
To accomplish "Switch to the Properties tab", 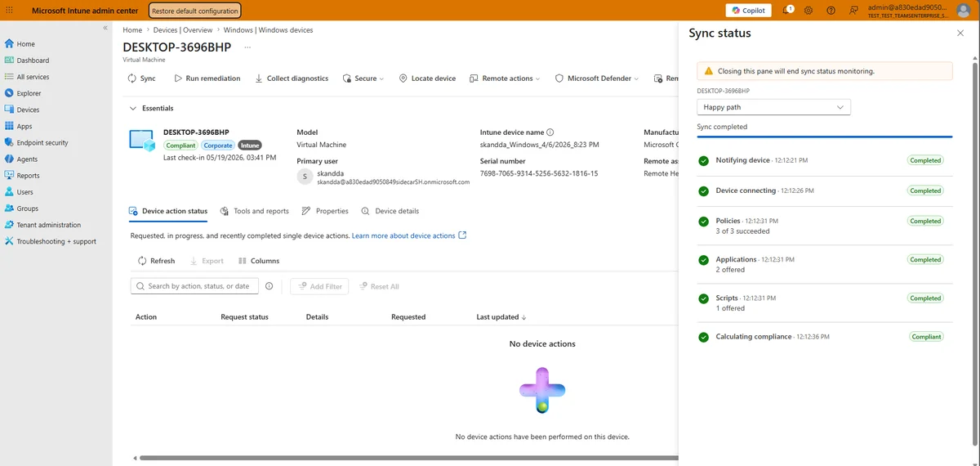I will tap(325, 211).
